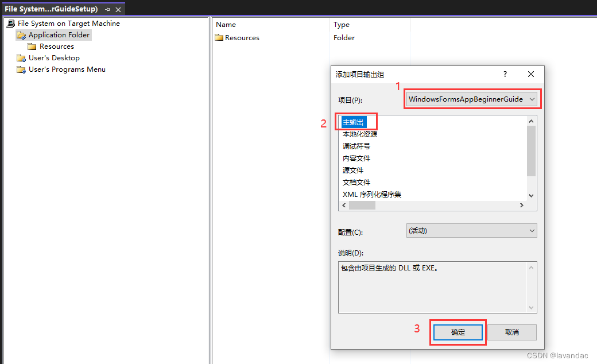Image resolution: width=597 pixels, height=364 pixels.
Task: Click the File System on Target Machine icon
Action: 10,24
